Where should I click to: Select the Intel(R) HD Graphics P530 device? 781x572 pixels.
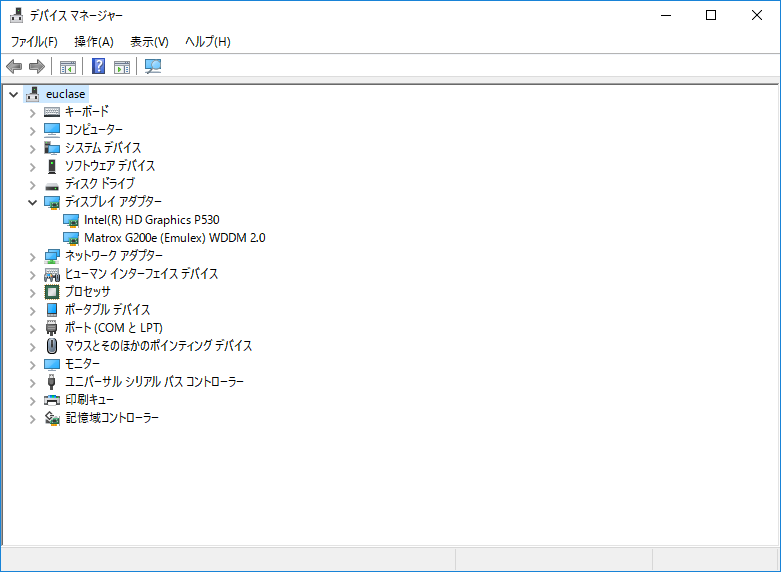pos(151,220)
